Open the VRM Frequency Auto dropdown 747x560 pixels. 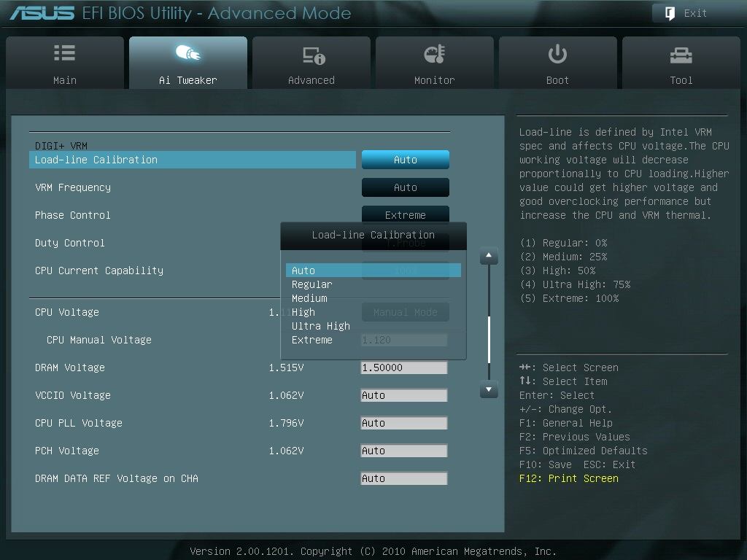click(406, 187)
